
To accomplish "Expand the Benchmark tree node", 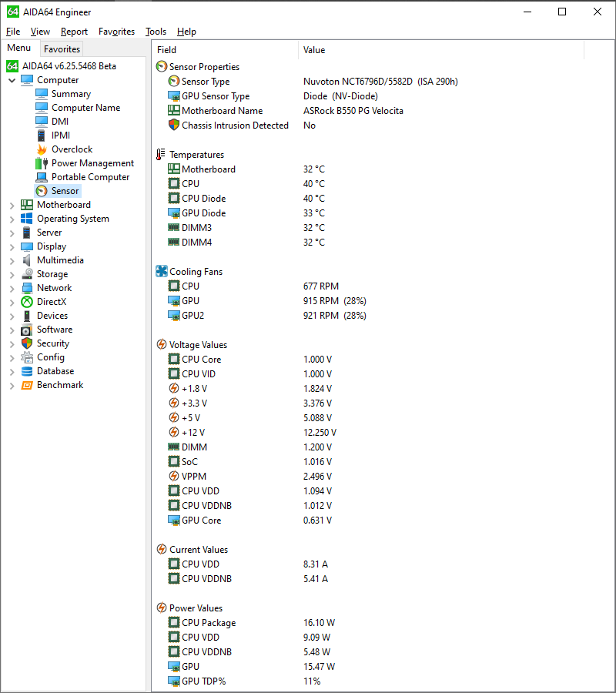I will click(12, 386).
